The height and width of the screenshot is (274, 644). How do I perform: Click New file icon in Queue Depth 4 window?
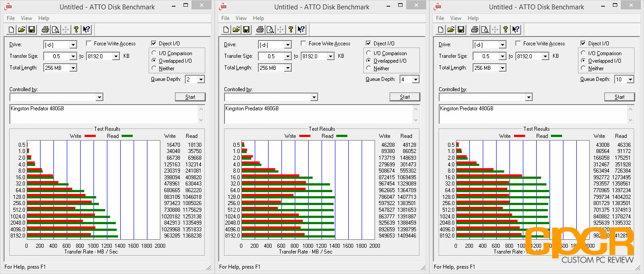pos(226,29)
